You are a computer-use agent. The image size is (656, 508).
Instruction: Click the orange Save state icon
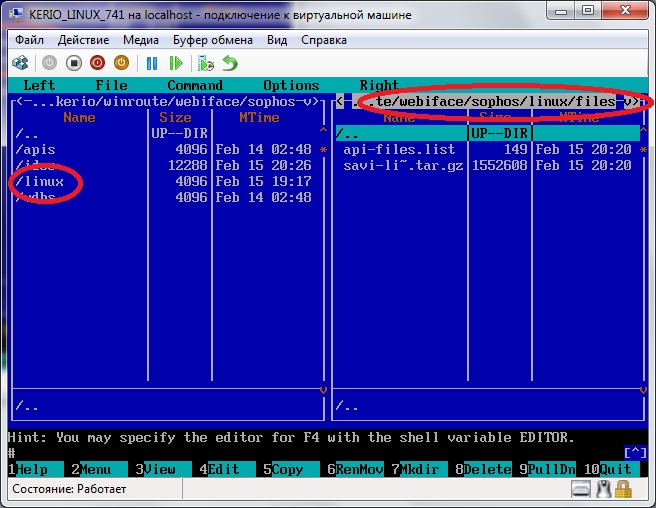click(x=123, y=63)
